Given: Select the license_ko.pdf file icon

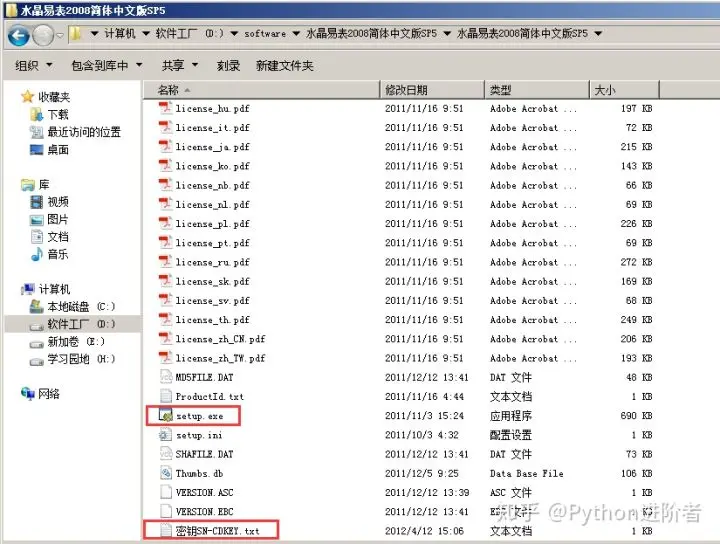Looking at the screenshot, I should point(165,166).
